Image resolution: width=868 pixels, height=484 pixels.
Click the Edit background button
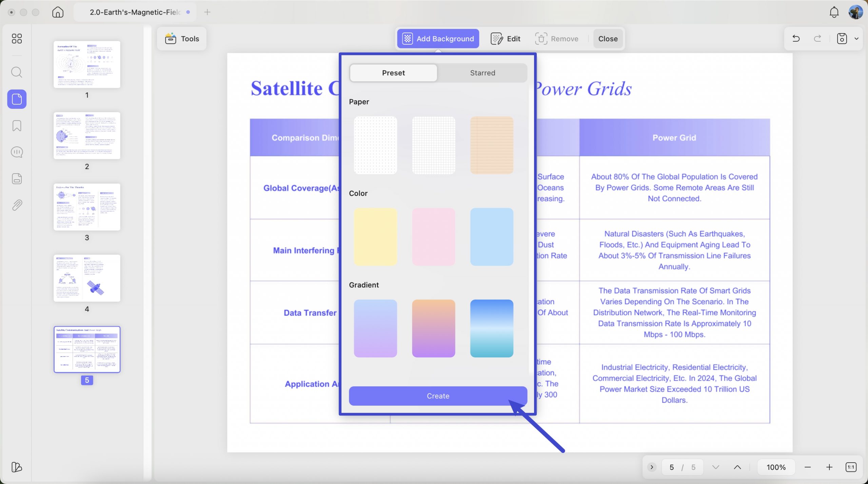[x=505, y=39]
